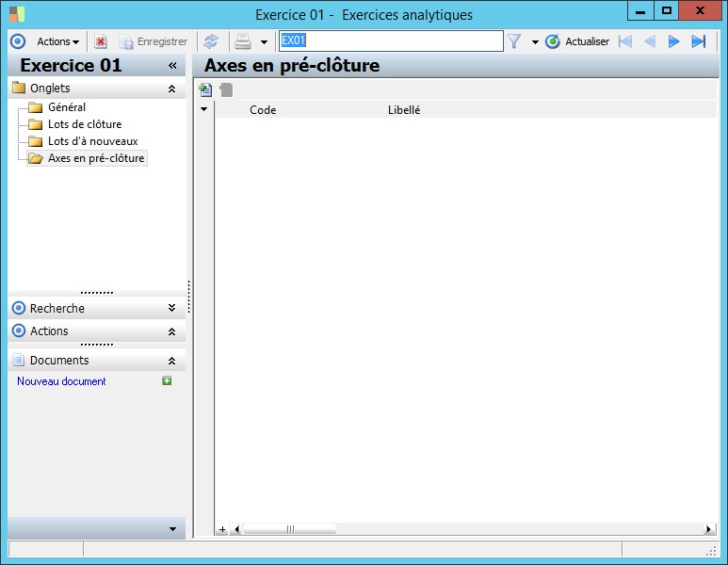Open the filter dropdown arrow
Image resolution: width=728 pixels, height=565 pixels.
point(535,42)
